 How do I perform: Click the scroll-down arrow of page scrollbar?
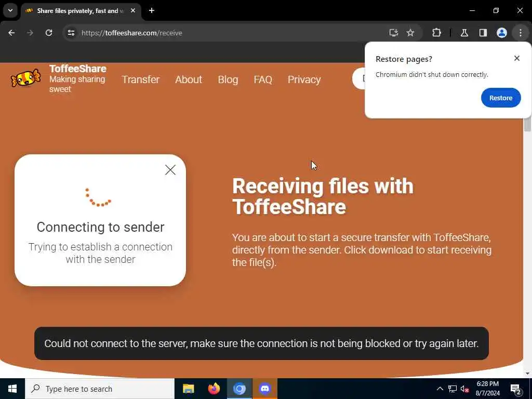(x=527, y=374)
